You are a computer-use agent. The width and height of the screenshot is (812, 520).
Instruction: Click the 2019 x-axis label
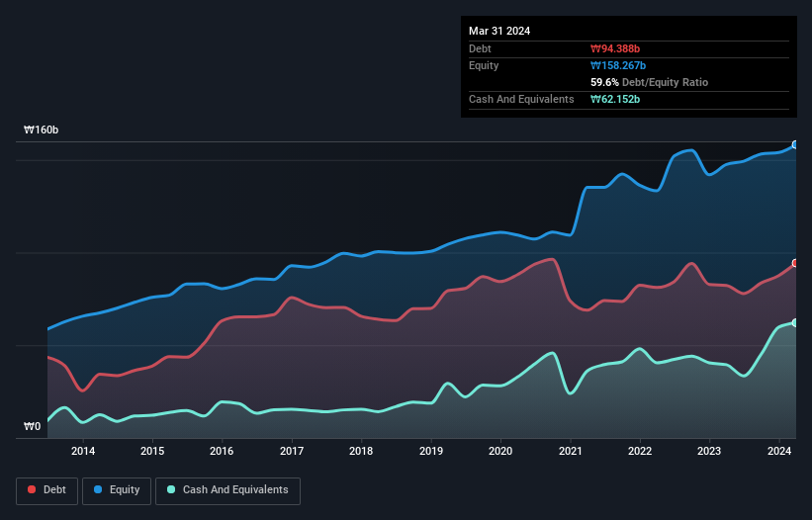pos(431,451)
